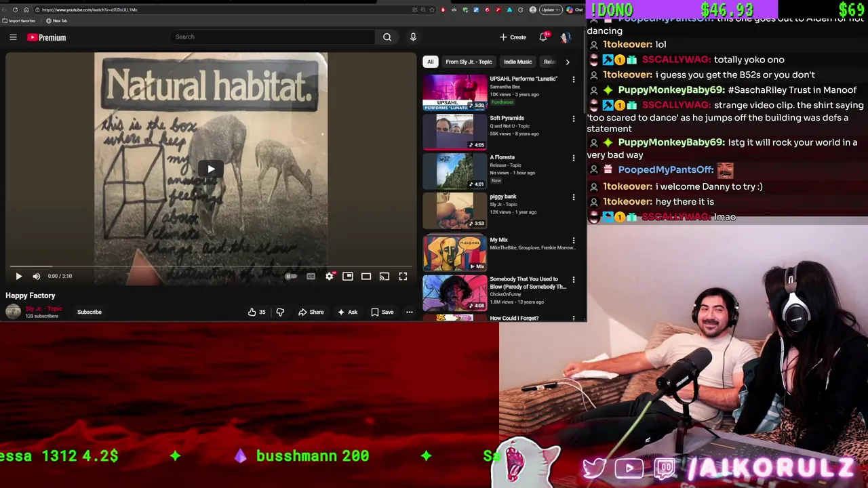Select the All filter chip
Image resolution: width=868 pixels, height=488 pixels.
pos(430,62)
